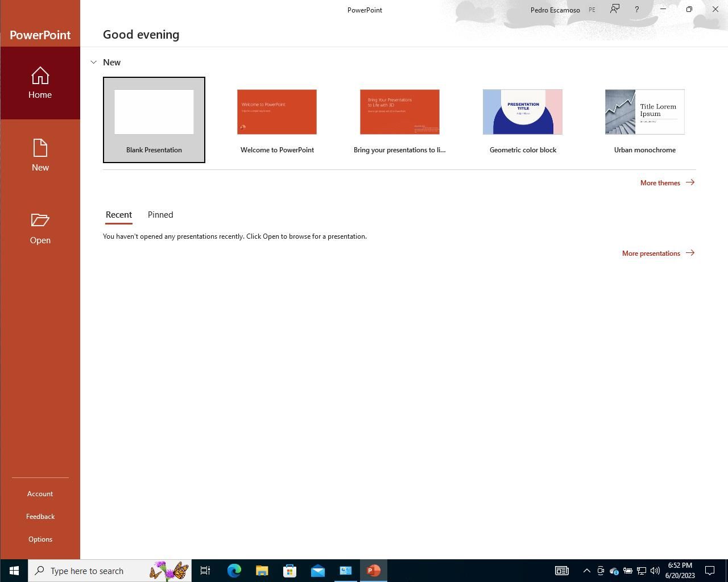
Task: Collapse the New templates section
Action: [x=94, y=62]
